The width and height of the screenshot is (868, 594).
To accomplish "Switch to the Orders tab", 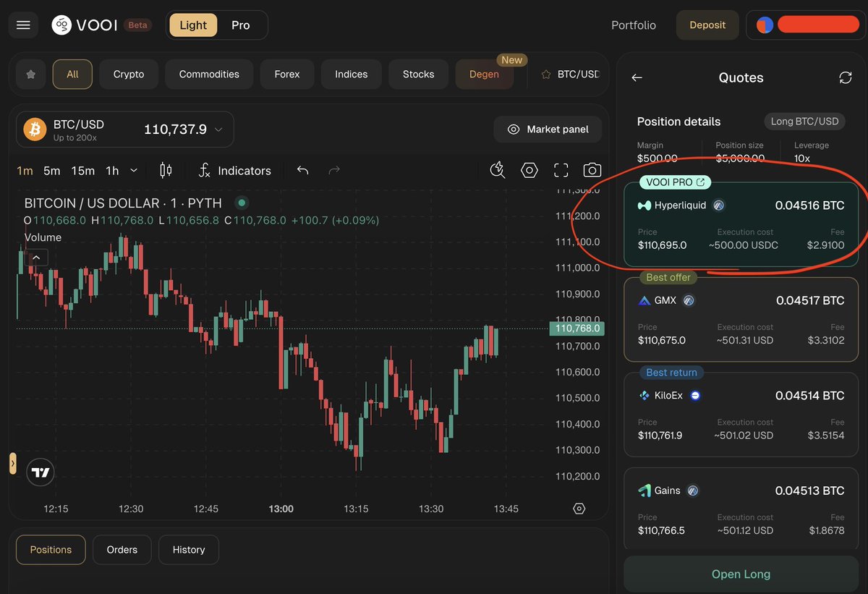I will (122, 549).
